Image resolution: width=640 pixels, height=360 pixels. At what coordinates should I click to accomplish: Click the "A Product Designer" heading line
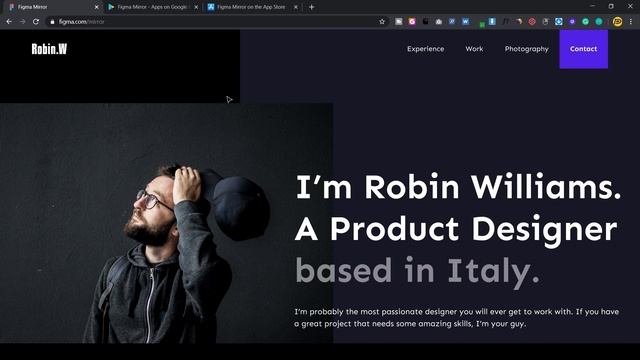click(456, 230)
